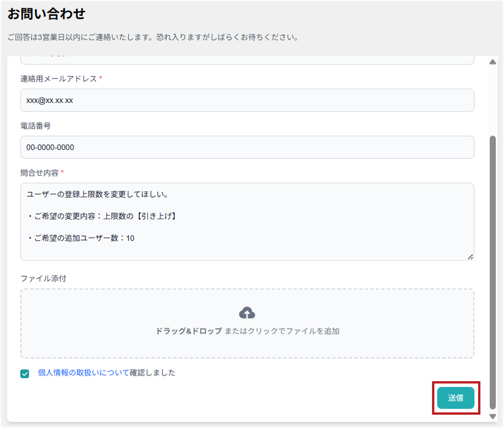The height and width of the screenshot is (428, 504).
Task: Click the 連絡用メールアドレス label
Action: pyautogui.click(x=59, y=79)
